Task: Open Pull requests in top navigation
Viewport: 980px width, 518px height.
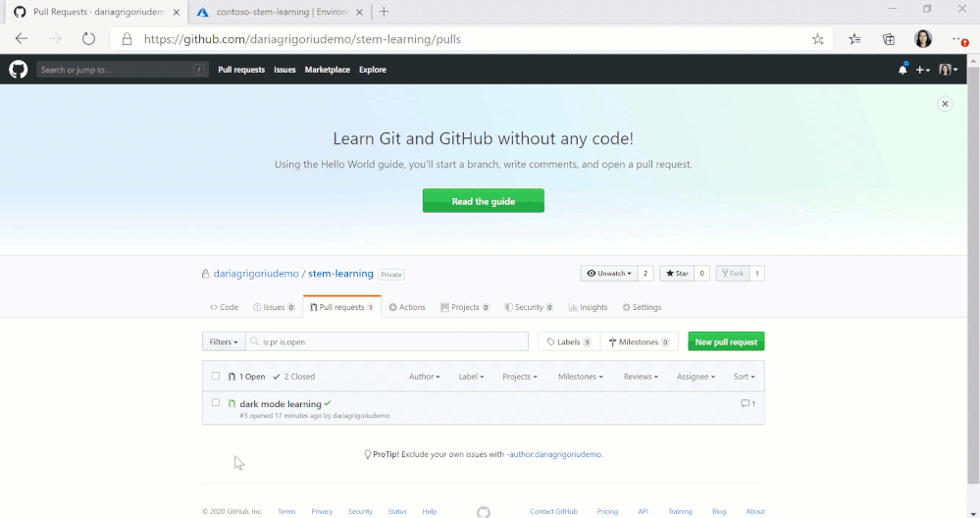Action: pyautogui.click(x=241, y=70)
